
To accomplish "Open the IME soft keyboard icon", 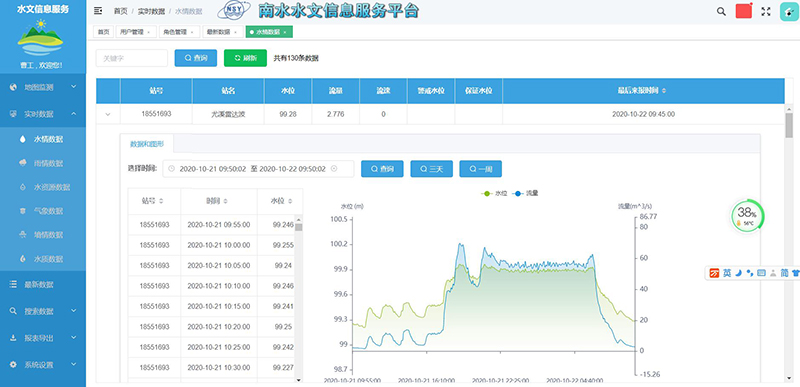I will point(761,273).
